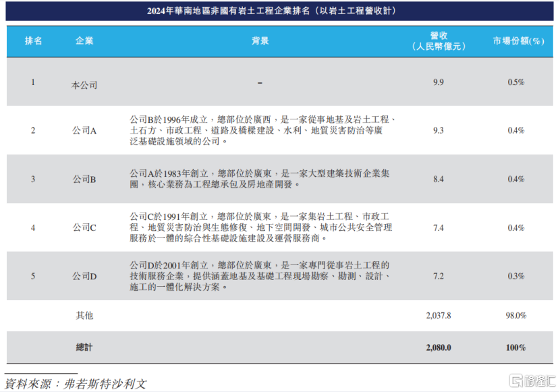This screenshot has height=392, width=560.
Task: Click the description mentioning 1996年成立
Action: [x=262, y=130]
